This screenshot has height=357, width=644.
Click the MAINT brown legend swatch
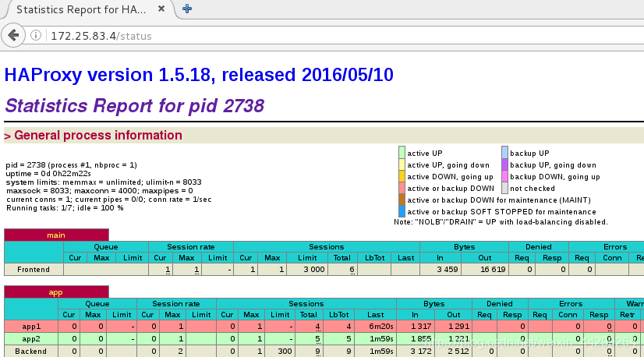point(402,200)
